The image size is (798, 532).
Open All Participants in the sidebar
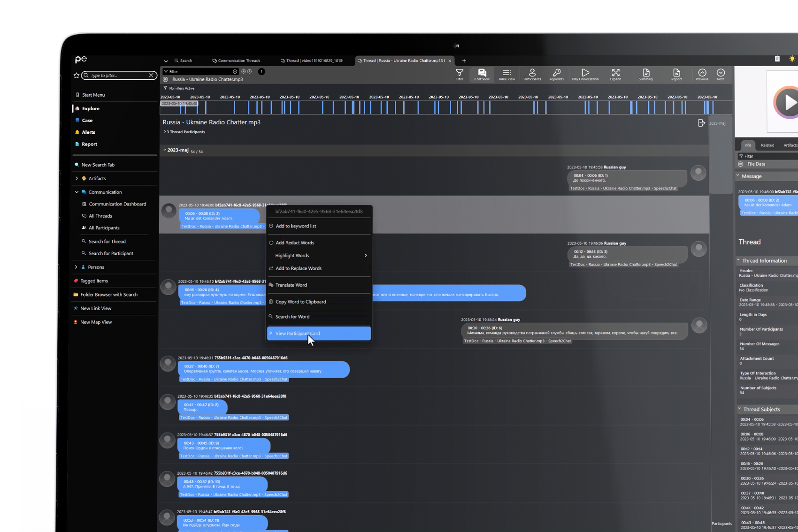click(104, 228)
